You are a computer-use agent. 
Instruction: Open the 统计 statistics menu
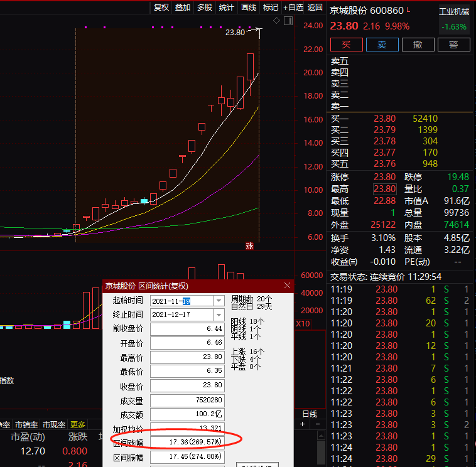click(227, 8)
